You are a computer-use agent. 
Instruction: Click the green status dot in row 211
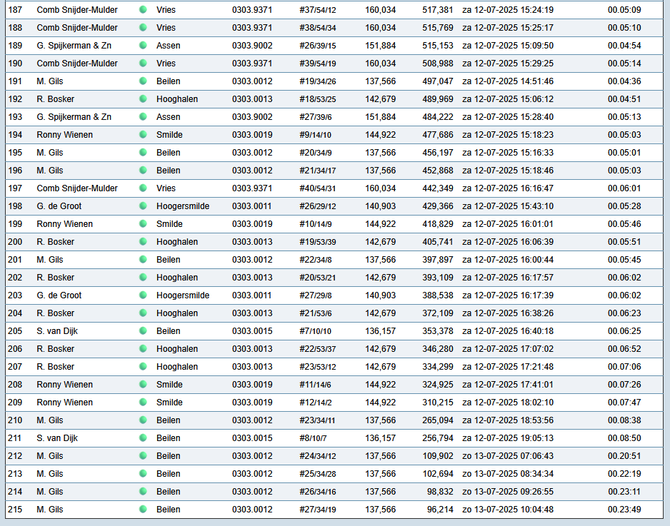pyautogui.click(x=143, y=438)
